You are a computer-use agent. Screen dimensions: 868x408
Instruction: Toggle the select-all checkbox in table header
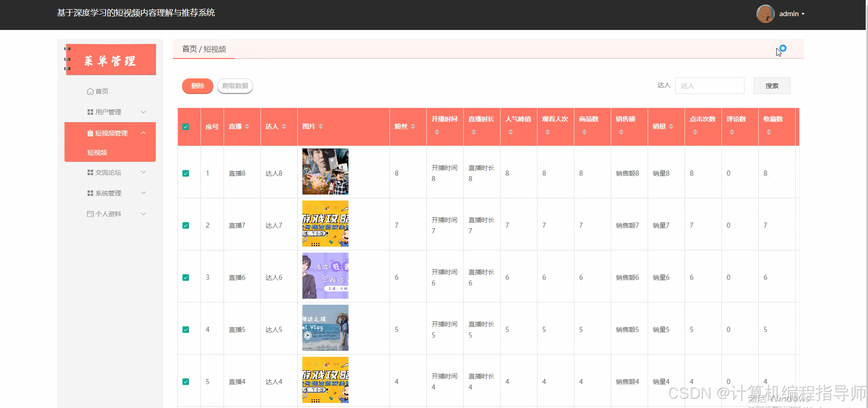pyautogui.click(x=186, y=127)
